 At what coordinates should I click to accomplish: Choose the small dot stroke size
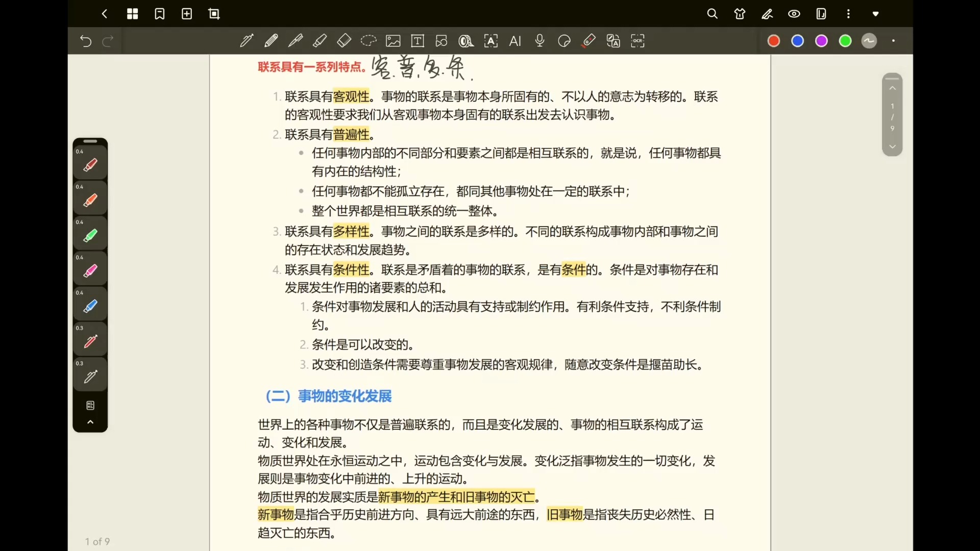pyautogui.click(x=894, y=41)
